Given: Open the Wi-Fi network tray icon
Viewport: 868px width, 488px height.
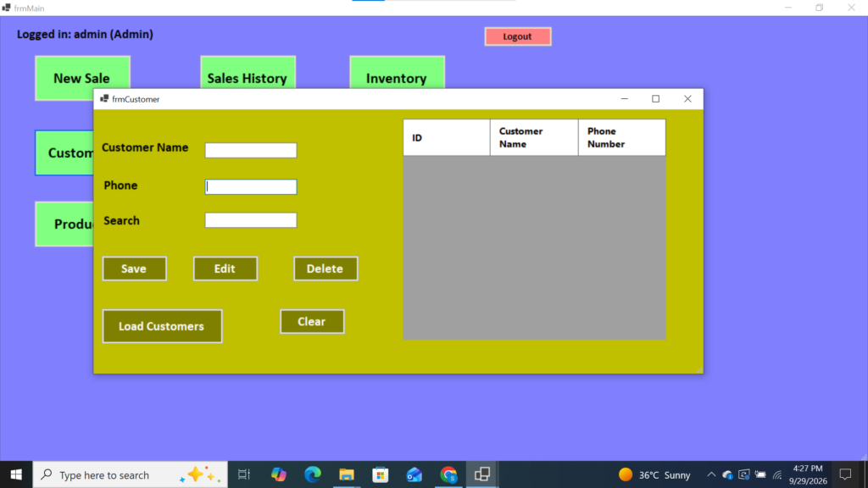Looking at the screenshot, I should click(777, 474).
